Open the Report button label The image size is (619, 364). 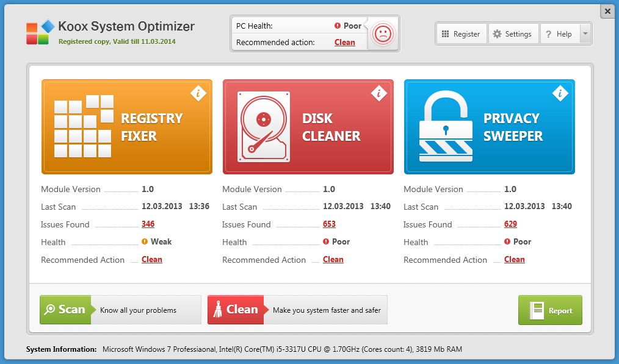(560, 311)
